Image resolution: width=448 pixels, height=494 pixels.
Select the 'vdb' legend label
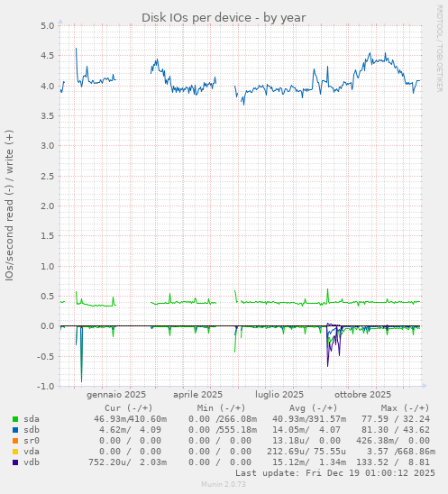[x=32, y=462]
